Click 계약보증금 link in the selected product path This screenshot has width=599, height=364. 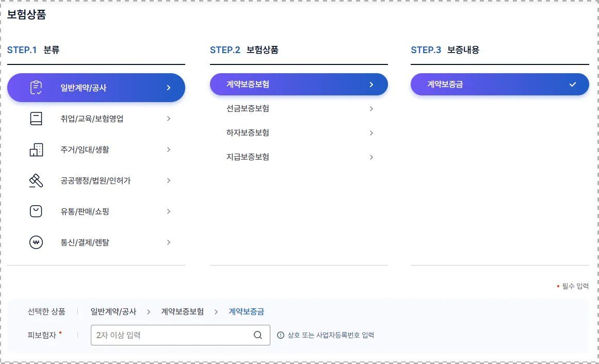pos(247,312)
